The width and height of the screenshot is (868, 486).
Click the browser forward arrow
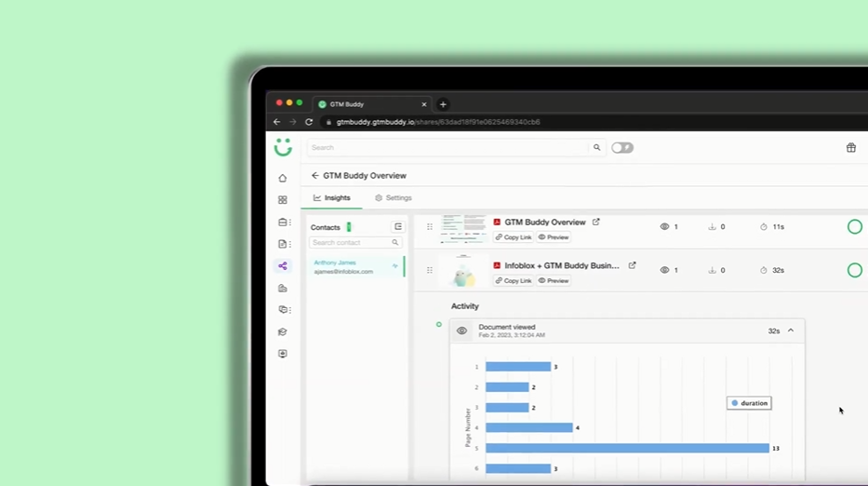[x=293, y=122]
